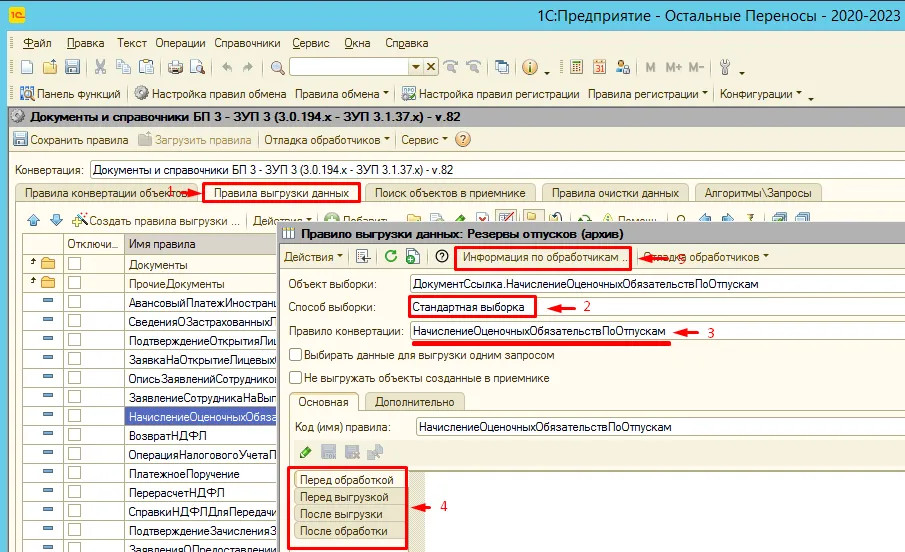
Task: Select the ЗаявлениеСотрудникаНаВып row
Action: [x=202, y=397]
